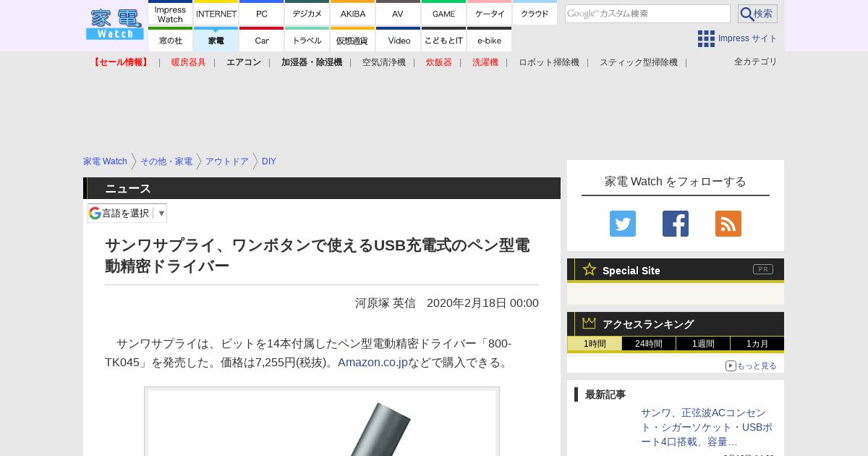Viewport: 868px width, 456px height.
Task: Open the 家電 Watch logo home
Action: pos(115,24)
